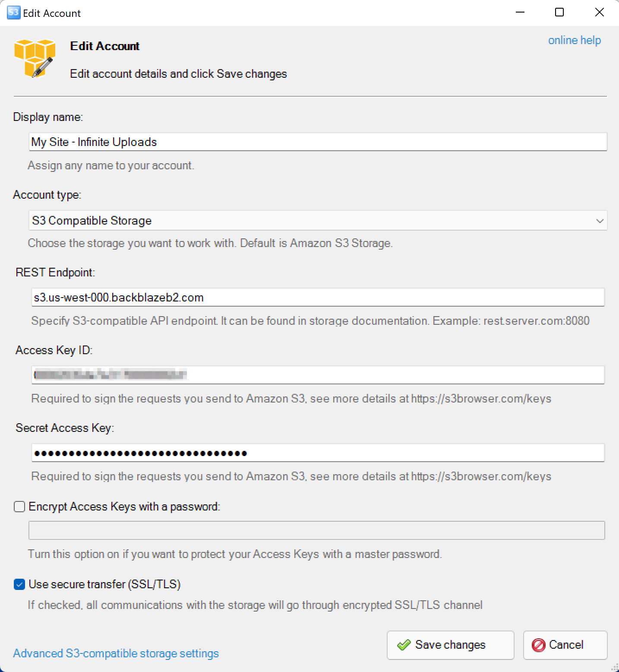
Task: Disable Use secure transfer (SSL/TLS)
Action: click(19, 584)
